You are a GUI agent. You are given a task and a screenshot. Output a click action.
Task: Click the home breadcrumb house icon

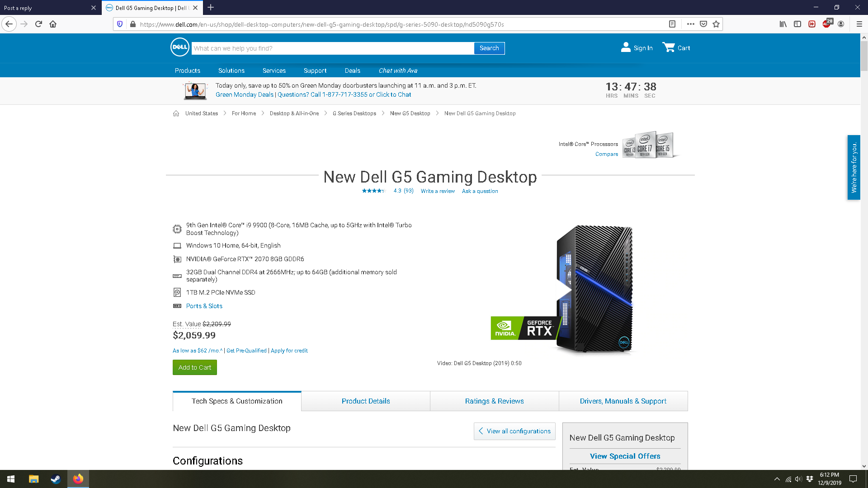click(176, 113)
